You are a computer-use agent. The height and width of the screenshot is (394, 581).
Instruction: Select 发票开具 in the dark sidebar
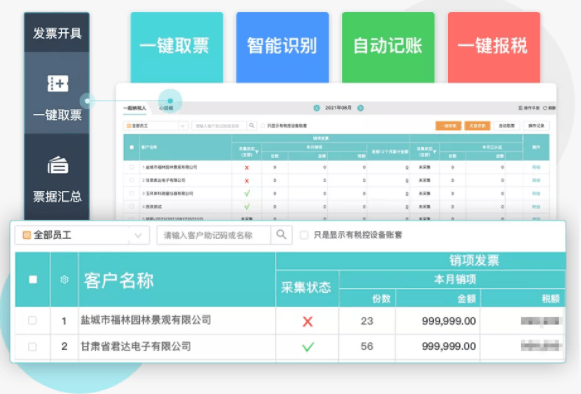[x=57, y=33]
